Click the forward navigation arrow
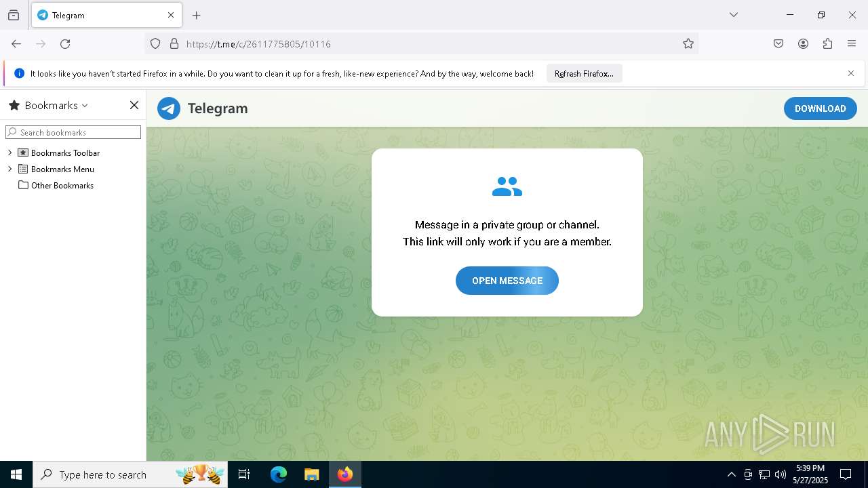868x488 pixels. pyautogui.click(x=41, y=44)
